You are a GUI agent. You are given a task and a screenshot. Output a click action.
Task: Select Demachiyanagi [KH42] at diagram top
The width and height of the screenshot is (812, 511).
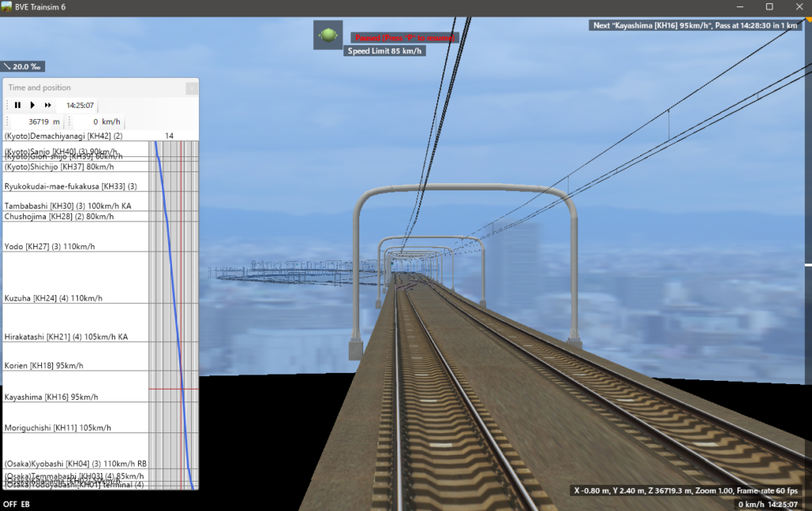click(63, 136)
